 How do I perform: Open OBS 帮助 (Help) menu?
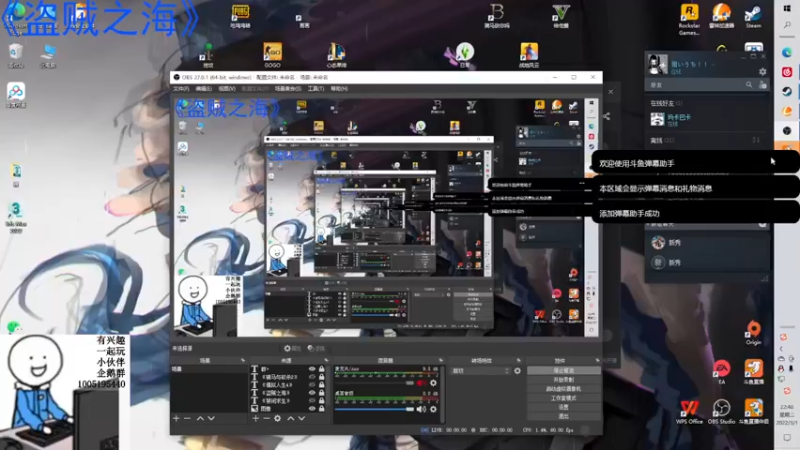coord(339,89)
